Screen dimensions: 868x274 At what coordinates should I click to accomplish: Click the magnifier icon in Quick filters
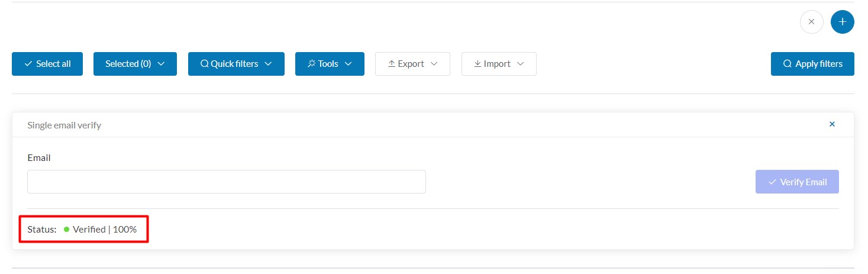coord(205,64)
